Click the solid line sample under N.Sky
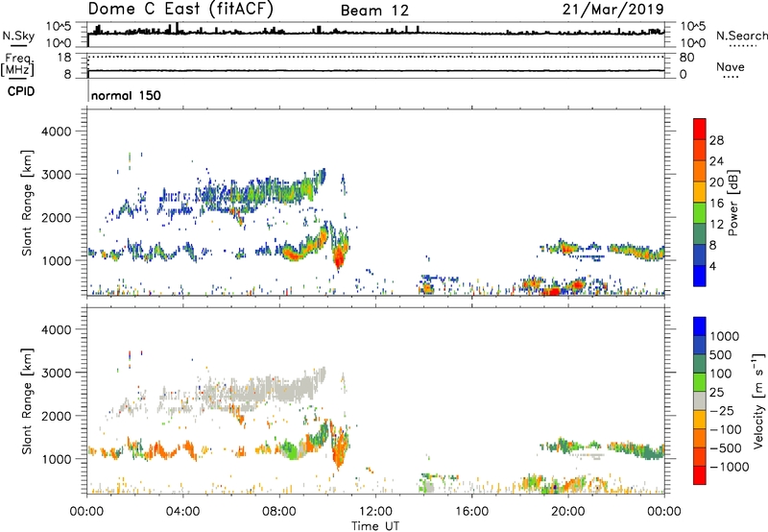The height and width of the screenshot is (532, 768). tap(18, 45)
